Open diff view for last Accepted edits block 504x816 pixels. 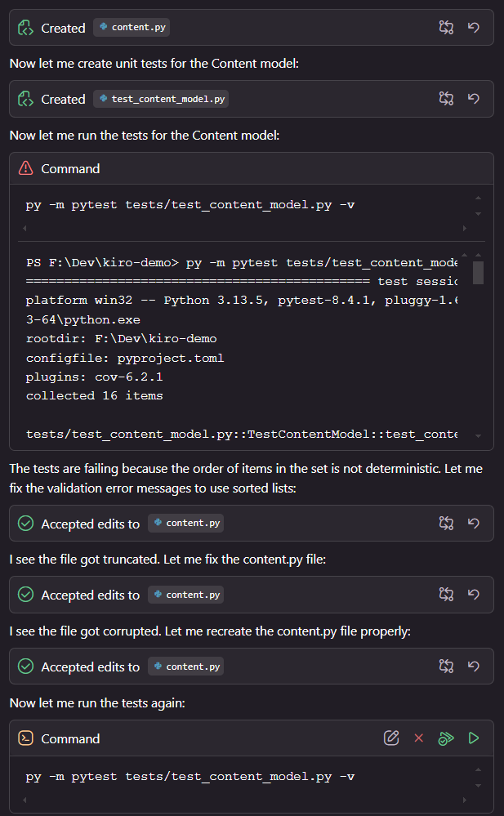(446, 666)
